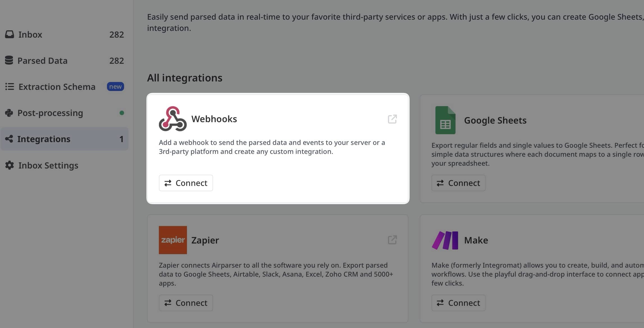This screenshot has height=328, width=644.
Task: Click the Integrations share icon
Action: (x=9, y=139)
